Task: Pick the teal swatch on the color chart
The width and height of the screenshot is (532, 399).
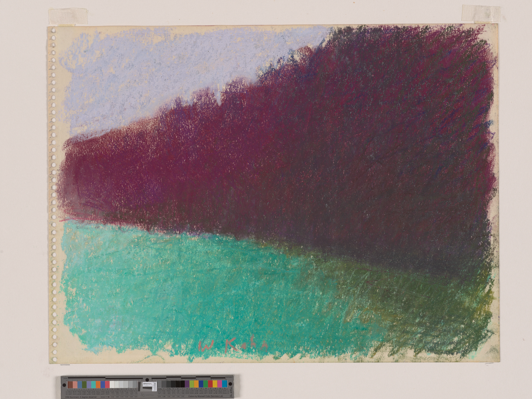Action: tap(94, 385)
